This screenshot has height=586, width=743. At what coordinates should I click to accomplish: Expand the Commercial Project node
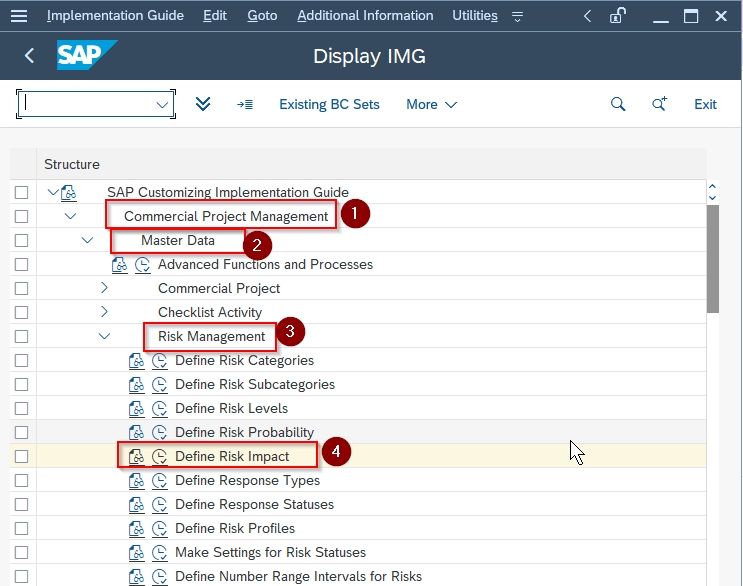pyautogui.click(x=104, y=288)
